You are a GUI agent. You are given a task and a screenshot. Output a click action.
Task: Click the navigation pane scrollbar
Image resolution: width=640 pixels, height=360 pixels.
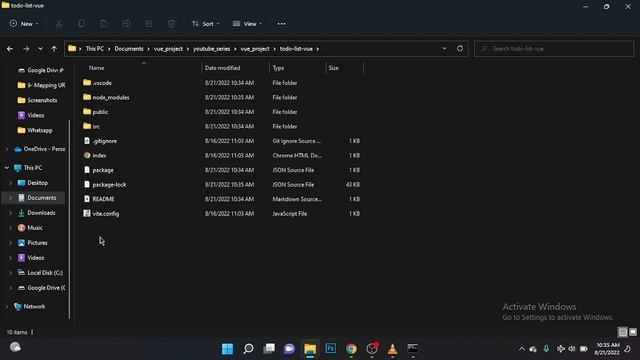coord(69,218)
